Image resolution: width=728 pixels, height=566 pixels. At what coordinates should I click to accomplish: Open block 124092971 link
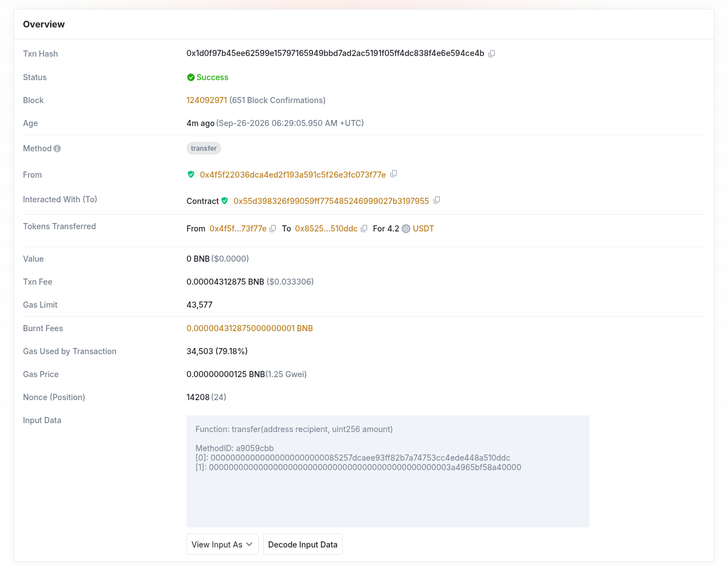207,100
